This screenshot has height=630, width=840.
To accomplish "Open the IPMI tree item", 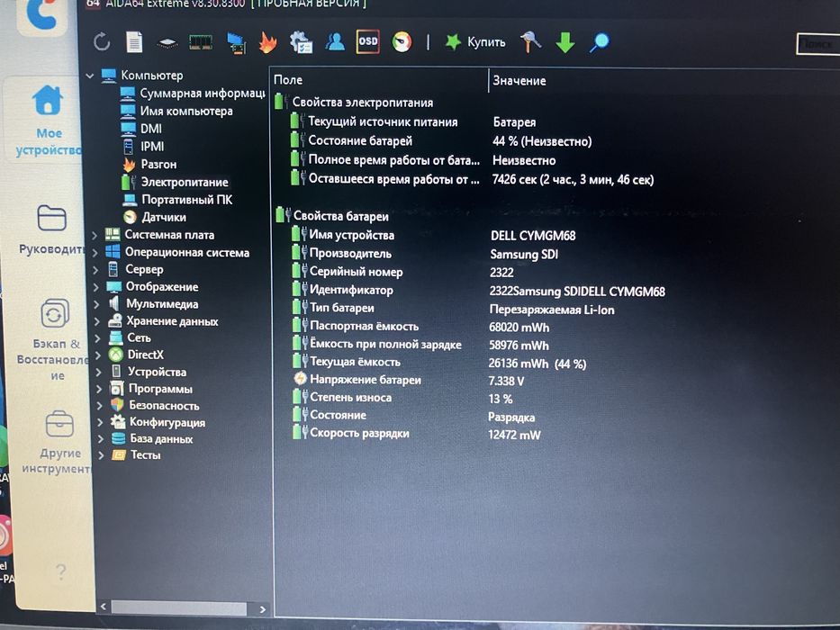I will click(152, 146).
